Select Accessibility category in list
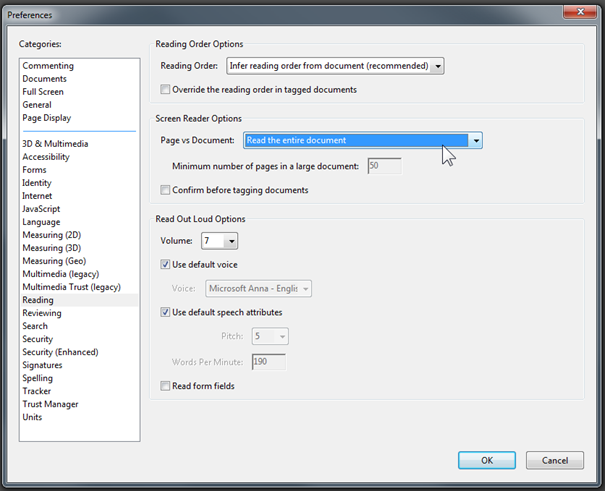The width and height of the screenshot is (605, 491). click(46, 157)
